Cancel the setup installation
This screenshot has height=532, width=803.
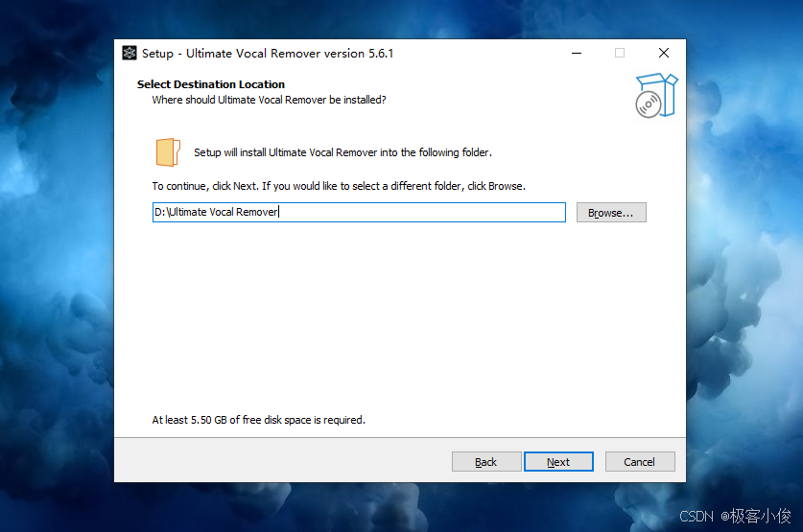640,461
